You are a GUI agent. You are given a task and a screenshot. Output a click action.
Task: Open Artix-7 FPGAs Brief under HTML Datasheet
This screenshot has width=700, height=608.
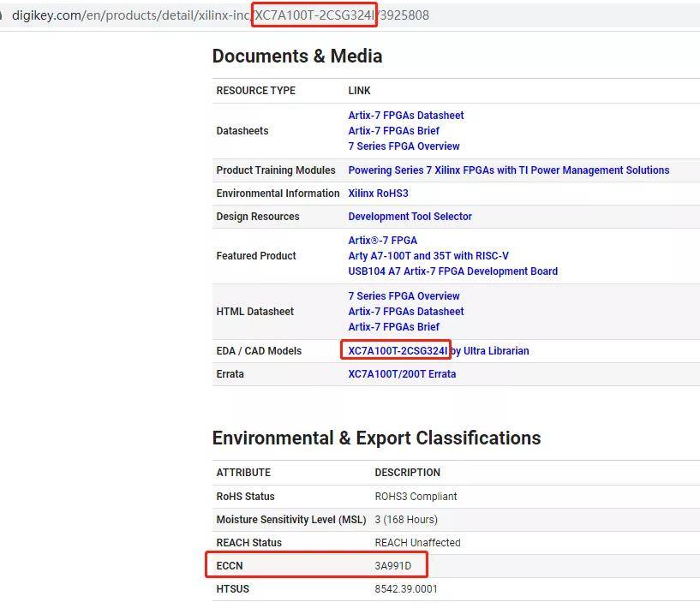pos(393,327)
